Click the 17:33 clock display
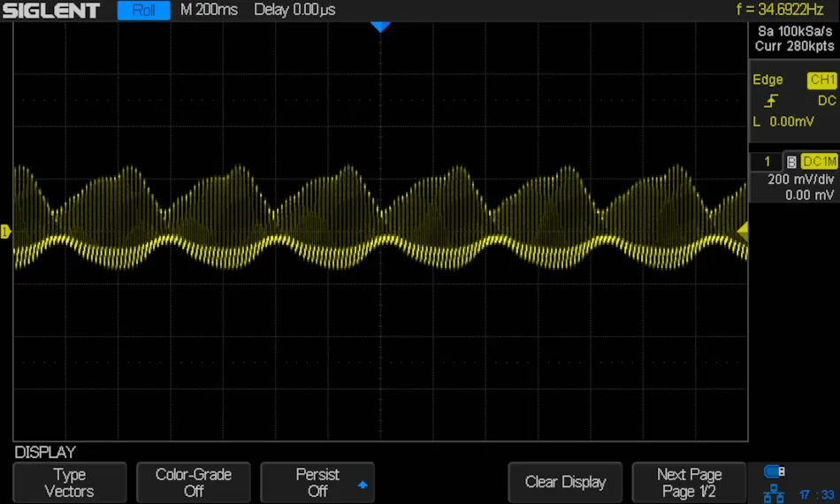Image resolution: width=840 pixels, height=504 pixels. [x=816, y=495]
